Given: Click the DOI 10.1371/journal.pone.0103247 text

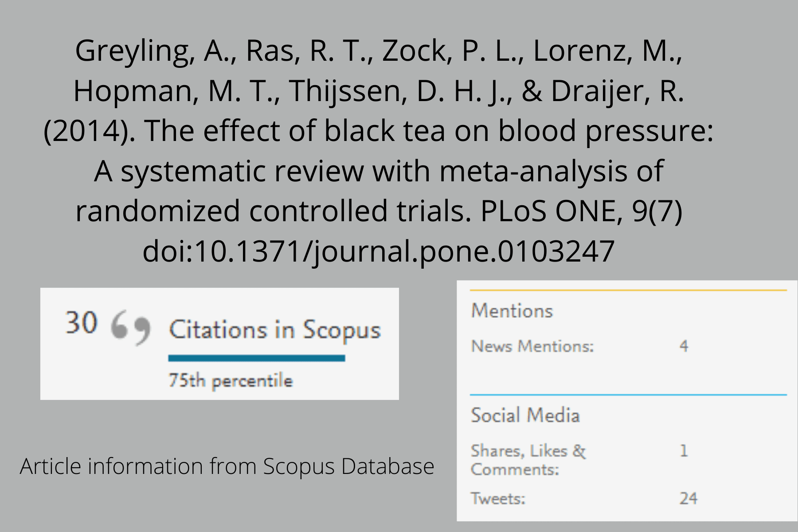Looking at the screenshot, I should pos(378,251).
